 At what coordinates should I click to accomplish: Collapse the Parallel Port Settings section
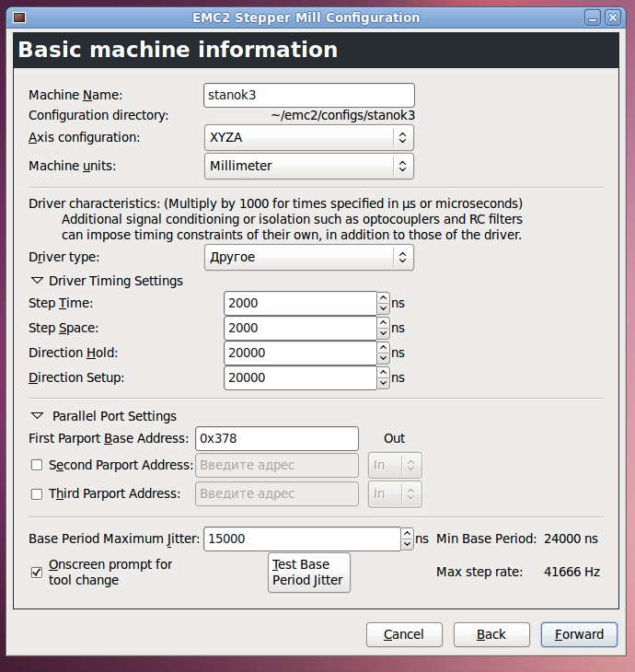pos(38,416)
